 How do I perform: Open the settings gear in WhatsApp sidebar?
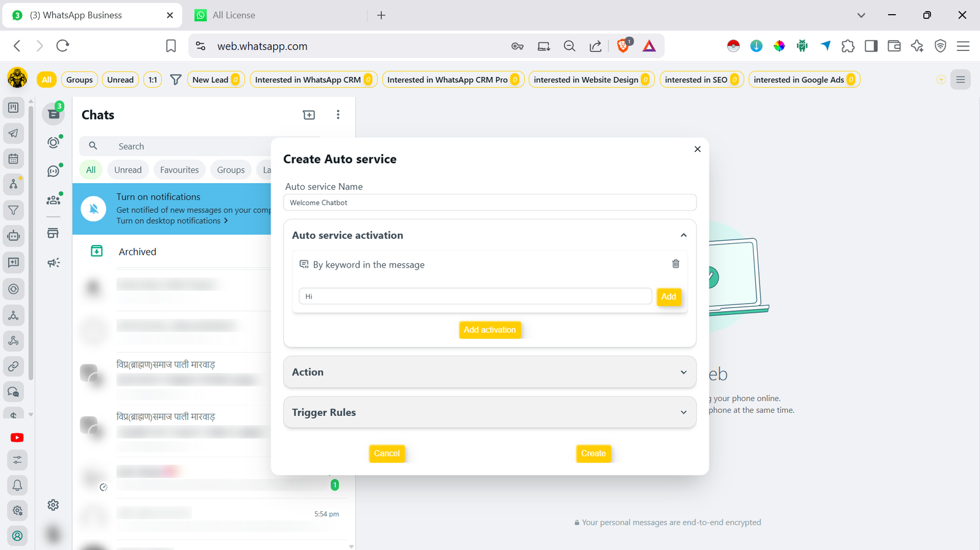[53, 505]
